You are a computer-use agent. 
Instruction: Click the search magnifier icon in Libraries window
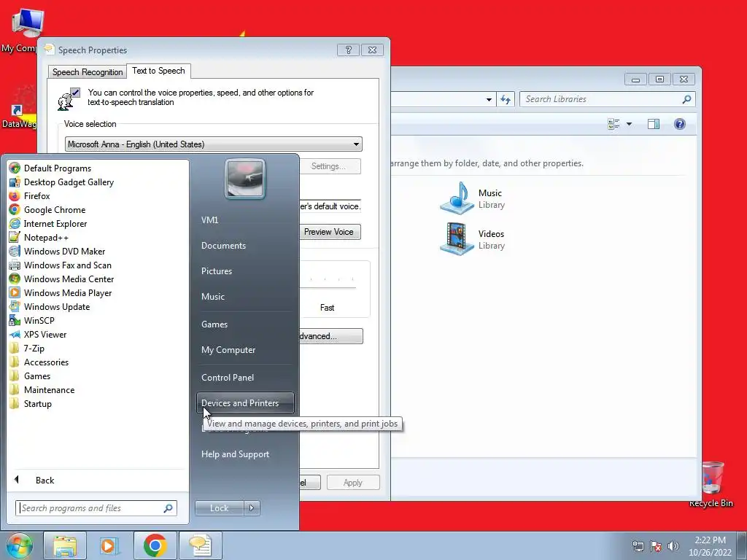pyautogui.click(x=686, y=99)
